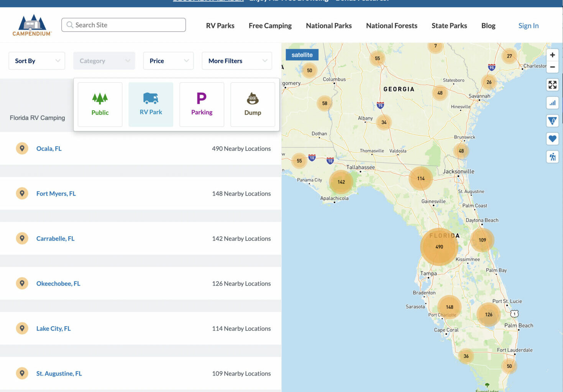The image size is (563, 392).
Task: Select the Public category tile
Action: (100, 105)
